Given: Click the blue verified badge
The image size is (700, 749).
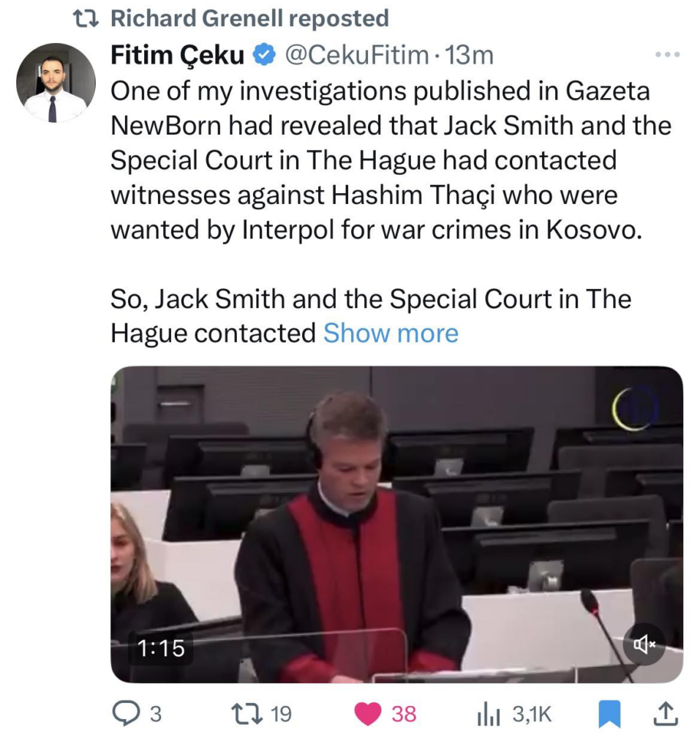Looking at the screenshot, I should click(x=264, y=56).
